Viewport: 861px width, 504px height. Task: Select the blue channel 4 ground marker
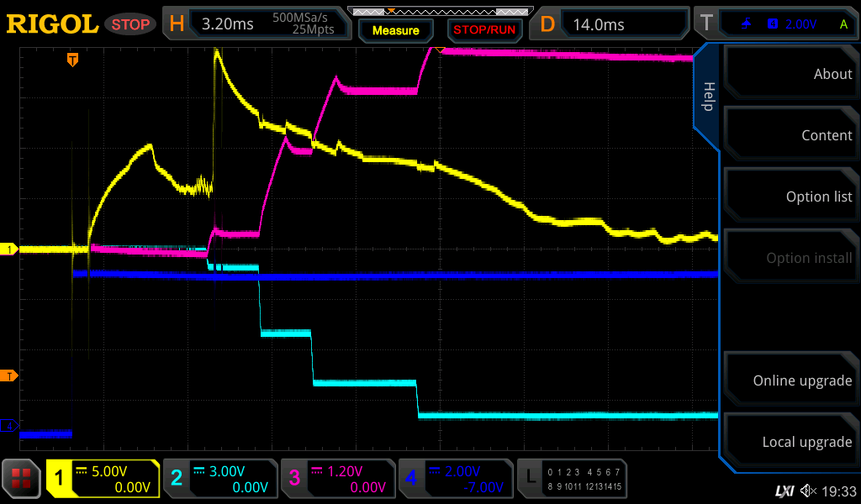(x=10, y=426)
